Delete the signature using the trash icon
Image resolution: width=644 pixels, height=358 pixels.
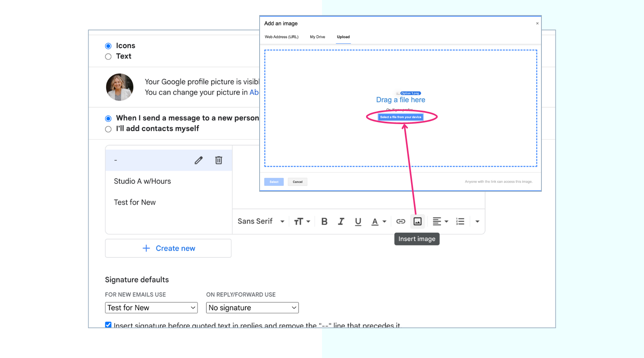tap(218, 160)
